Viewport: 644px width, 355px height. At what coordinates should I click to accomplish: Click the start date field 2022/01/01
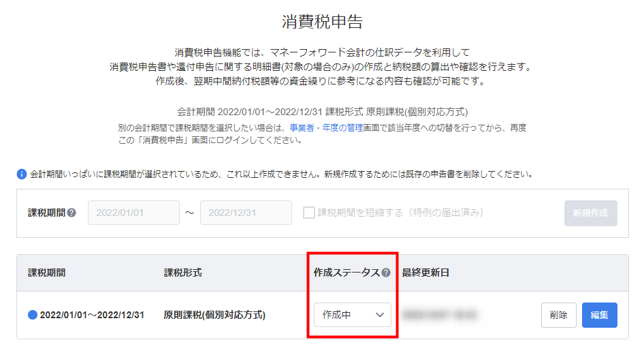coord(133,213)
